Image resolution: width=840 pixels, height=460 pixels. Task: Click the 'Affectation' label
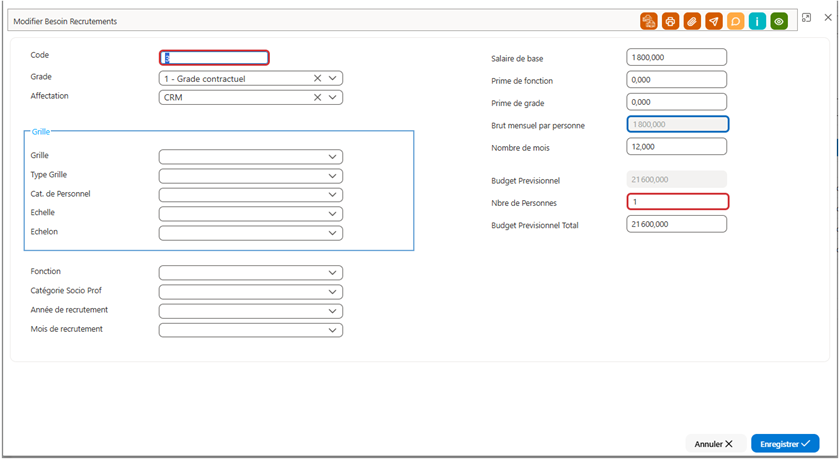(49, 96)
